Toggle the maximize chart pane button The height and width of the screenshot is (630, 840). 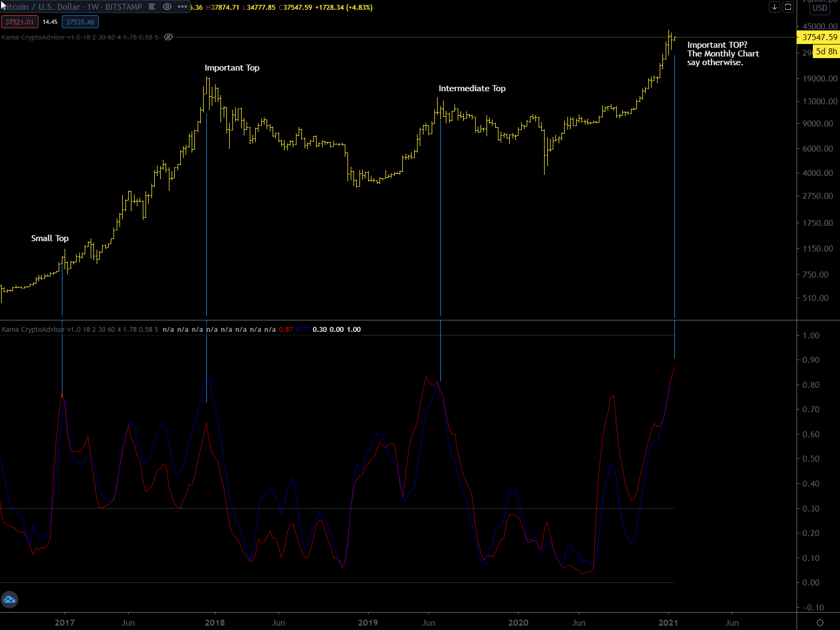pos(788,7)
